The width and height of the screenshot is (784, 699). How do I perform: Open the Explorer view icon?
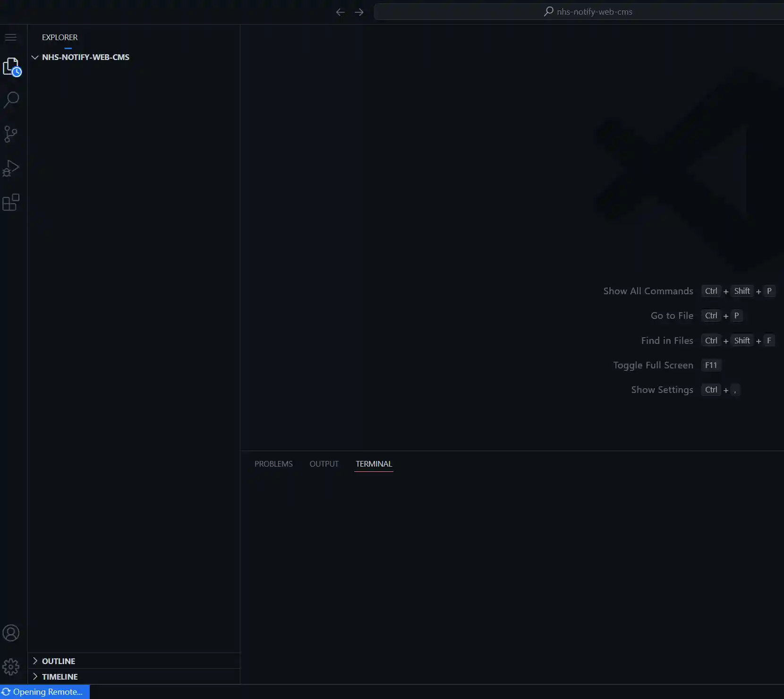12,67
